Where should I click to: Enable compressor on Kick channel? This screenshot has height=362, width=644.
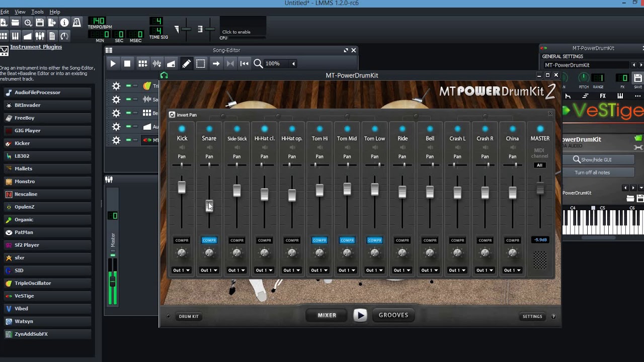pos(182,240)
